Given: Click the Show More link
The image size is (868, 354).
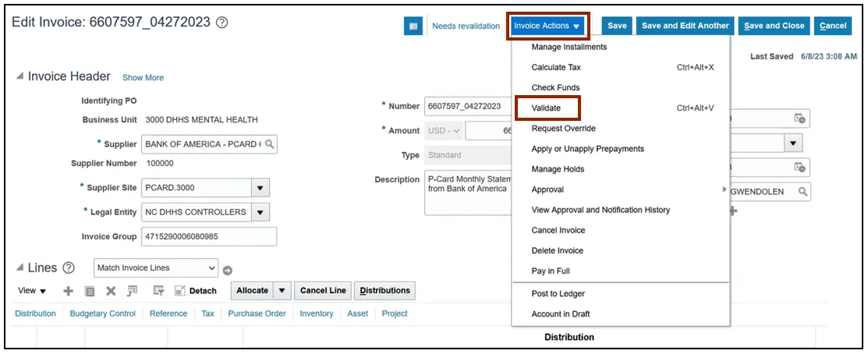Looking at the screenshot, I should pyautogui.click(x=143, y=78).
